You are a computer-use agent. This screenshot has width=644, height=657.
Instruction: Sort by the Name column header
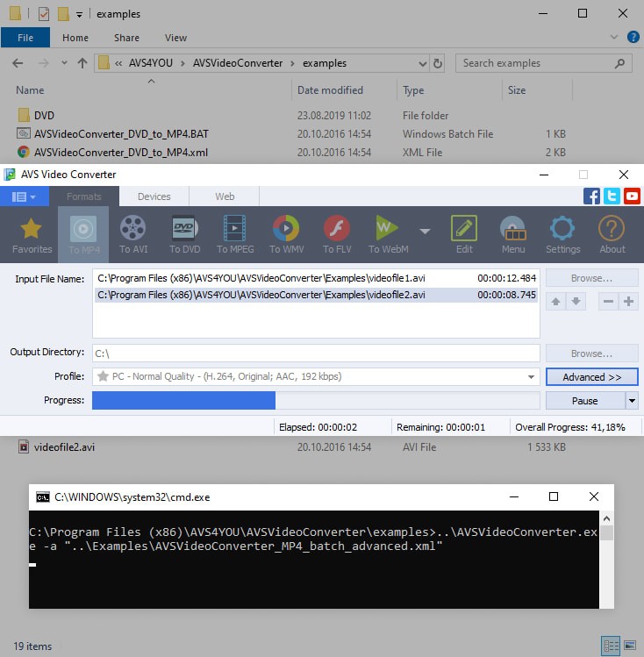click(30, 90)
